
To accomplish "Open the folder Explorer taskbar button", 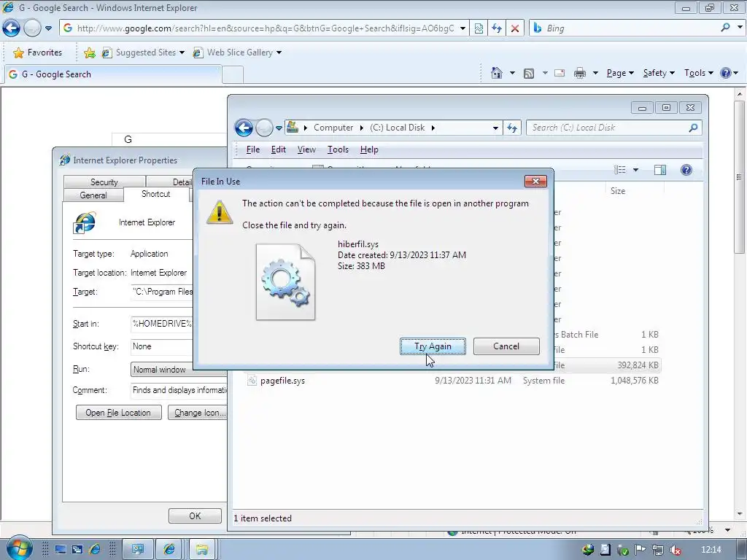I will click(202, 550).
